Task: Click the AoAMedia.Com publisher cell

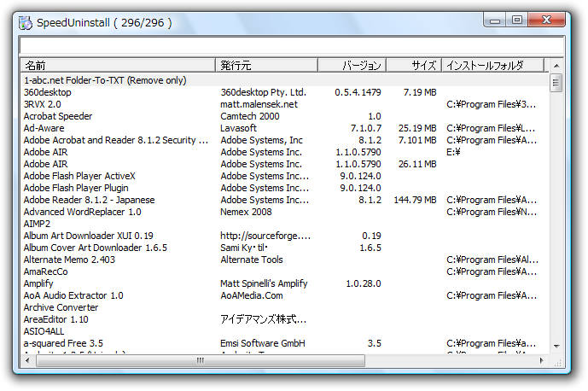Action: coord(252,295)
